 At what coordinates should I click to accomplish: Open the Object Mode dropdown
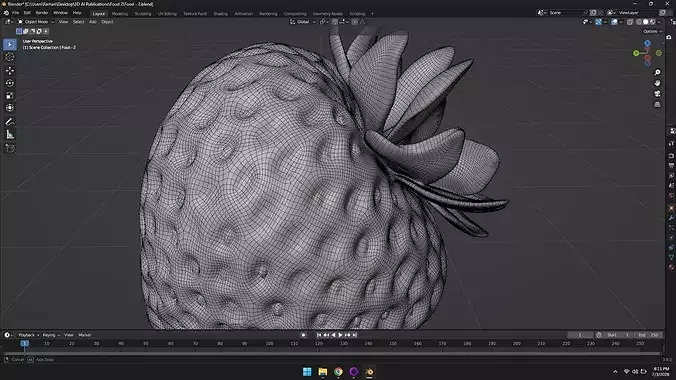coord(36,22)
